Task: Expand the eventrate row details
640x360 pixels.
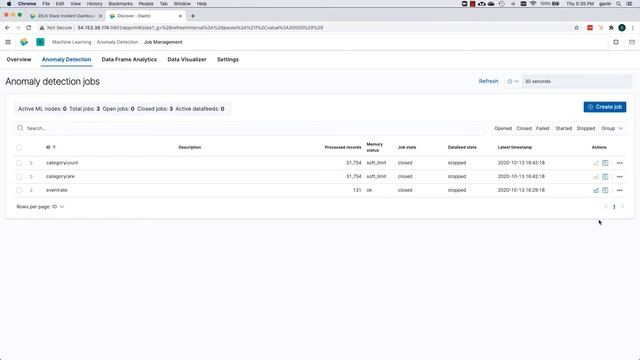Action: (31, 190)
